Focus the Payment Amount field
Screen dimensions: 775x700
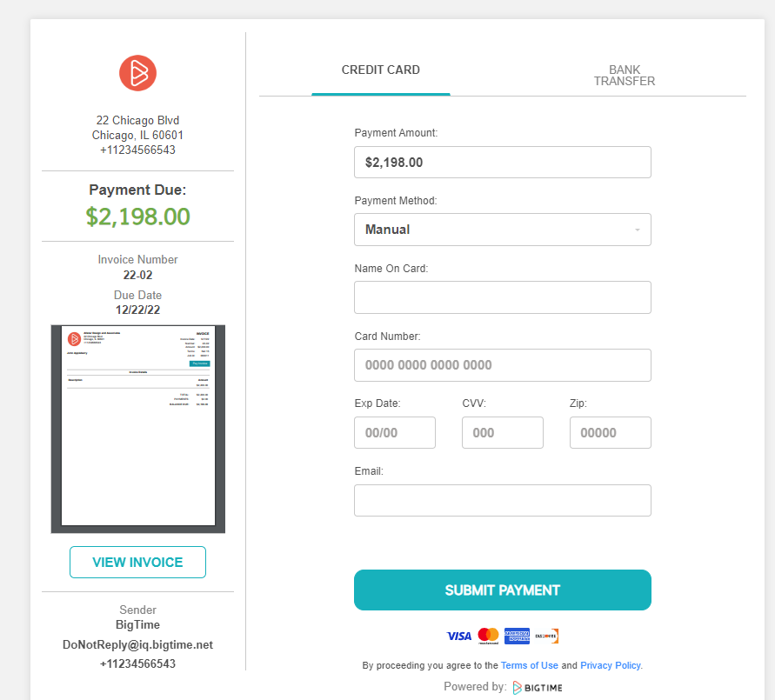[503, 162]
